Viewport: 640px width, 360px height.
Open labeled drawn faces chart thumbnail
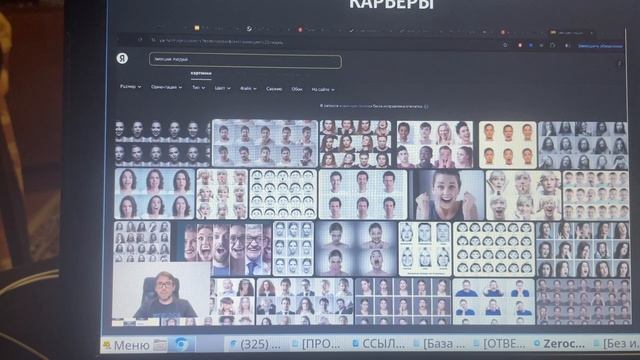click(424, 249)
